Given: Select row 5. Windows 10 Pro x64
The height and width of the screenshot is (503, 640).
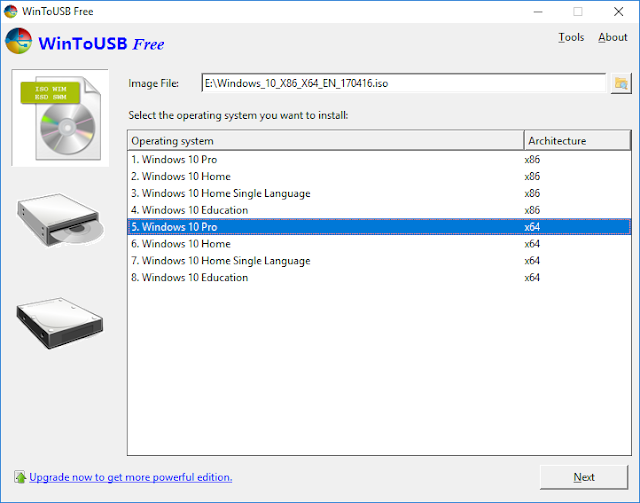Looking at the screenshot, I should pos(379,227).
